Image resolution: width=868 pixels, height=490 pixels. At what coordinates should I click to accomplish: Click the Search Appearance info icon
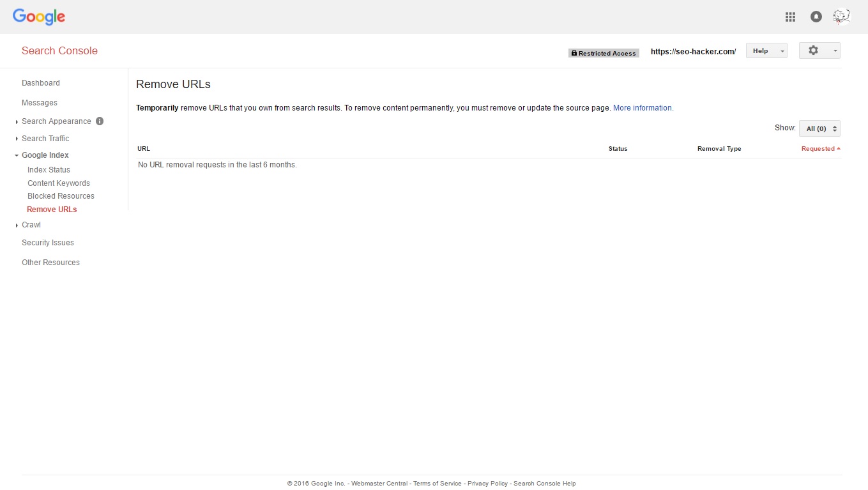point(100,121)
